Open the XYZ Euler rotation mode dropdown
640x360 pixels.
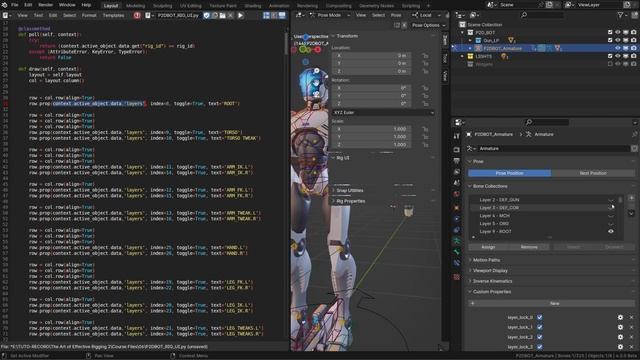point(383,112)
